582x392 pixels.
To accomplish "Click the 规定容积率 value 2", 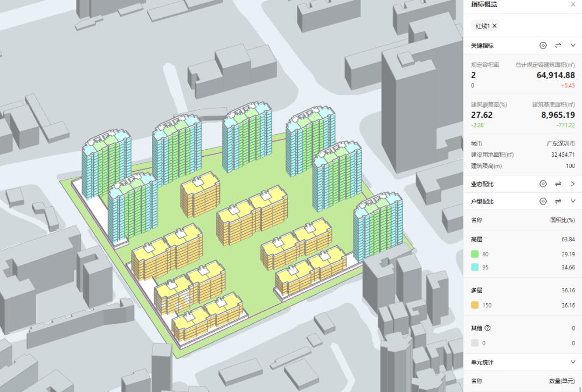I will click(474, 76).
